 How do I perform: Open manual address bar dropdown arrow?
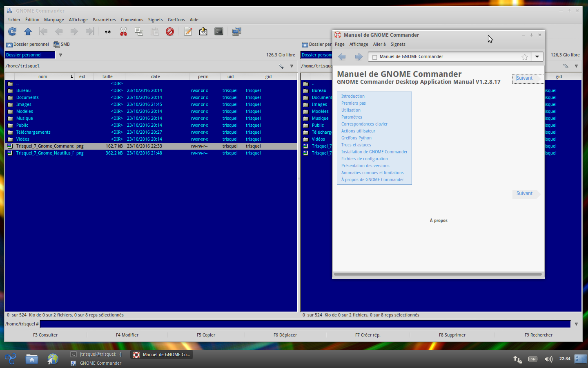pos(537,57)
